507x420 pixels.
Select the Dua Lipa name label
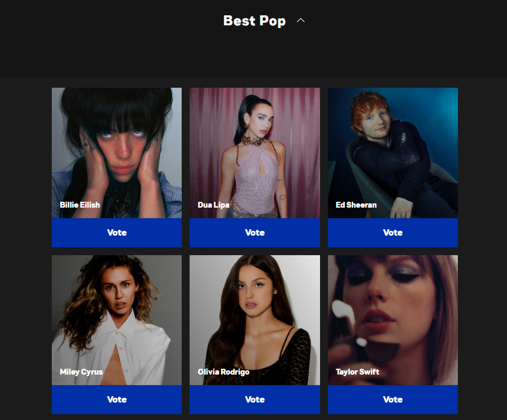point(213,205)
